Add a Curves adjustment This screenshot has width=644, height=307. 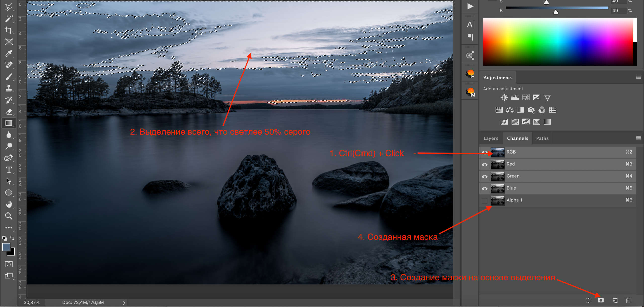(526, 97)
